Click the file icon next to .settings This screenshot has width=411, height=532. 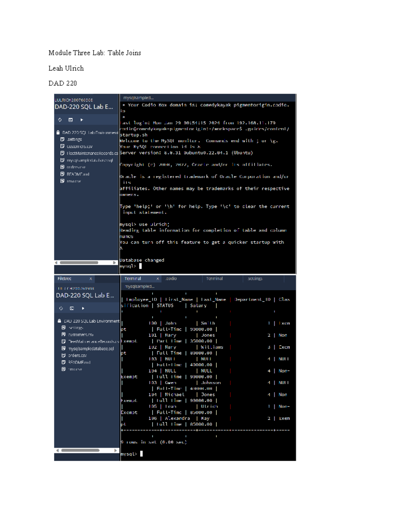pos(62,139)
